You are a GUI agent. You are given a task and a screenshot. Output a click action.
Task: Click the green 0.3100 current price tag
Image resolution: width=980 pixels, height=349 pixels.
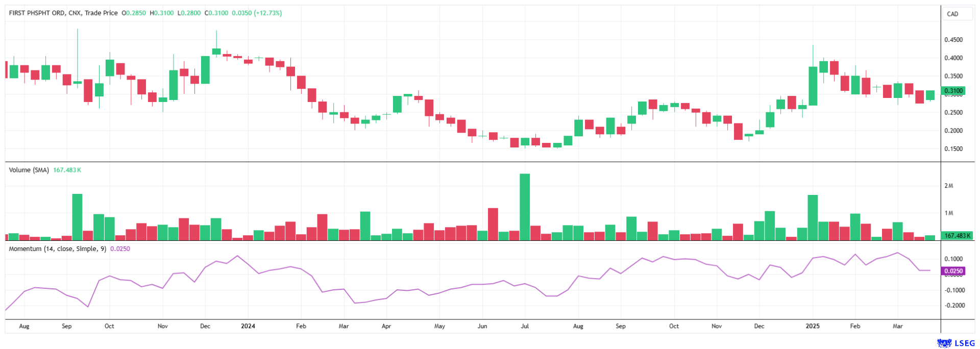[953, 91]
